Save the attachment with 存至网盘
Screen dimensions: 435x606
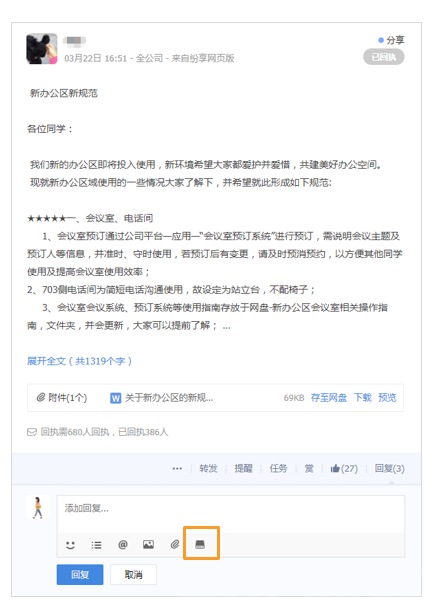pyautogui.click(x=329, y=398)
